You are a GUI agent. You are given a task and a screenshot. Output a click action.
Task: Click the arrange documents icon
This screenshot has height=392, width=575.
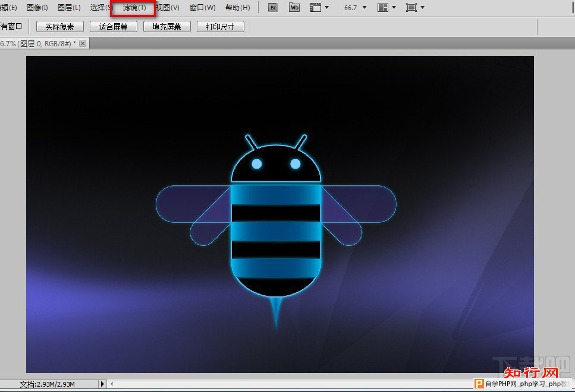point(383,8)
